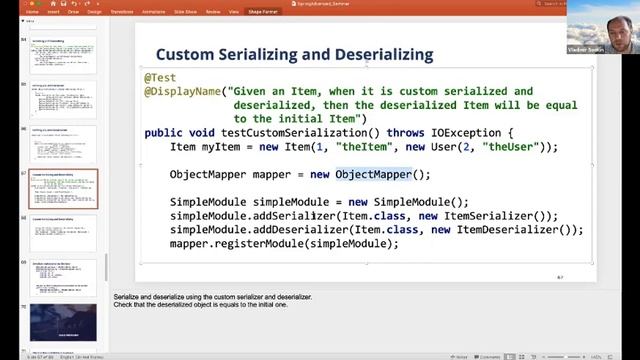The image size is (640, 360).
Task: Click the Undo arrow icon
Action: tap(74, 4)
